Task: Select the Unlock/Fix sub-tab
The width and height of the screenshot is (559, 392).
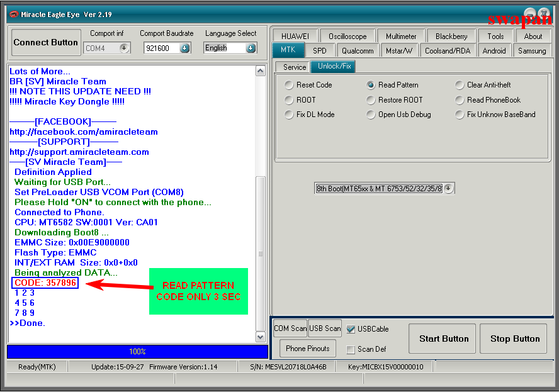Action: (x=334, y=66)
